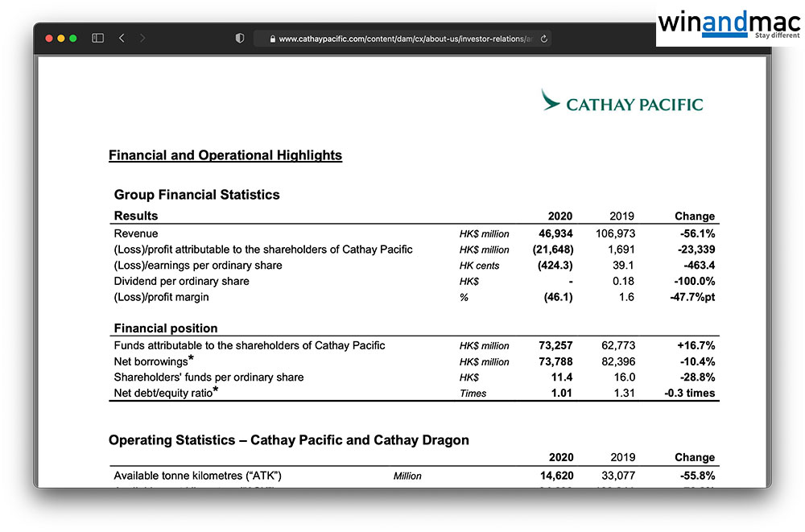
Task: Click the Financial and Operational Highlights heading
Action: point(225,155)
